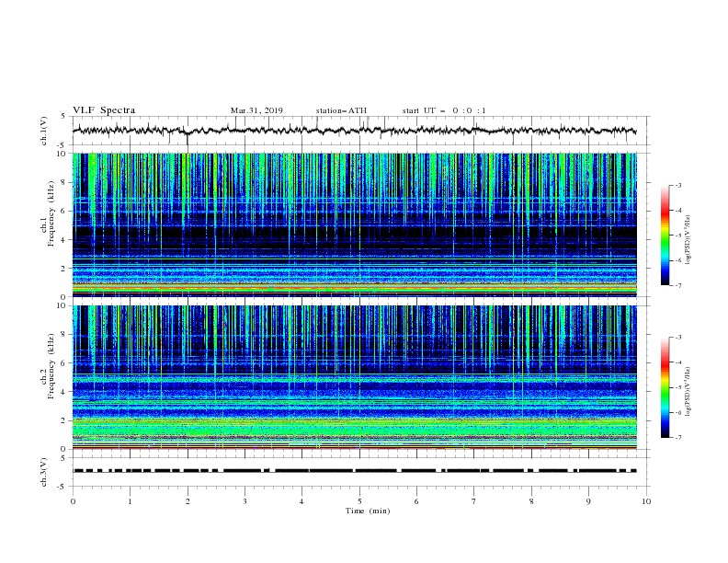Screen dimensions: 728x563
Task: Click the ch.1 "Frequency (kHz)" axis label
Action: 51,213
